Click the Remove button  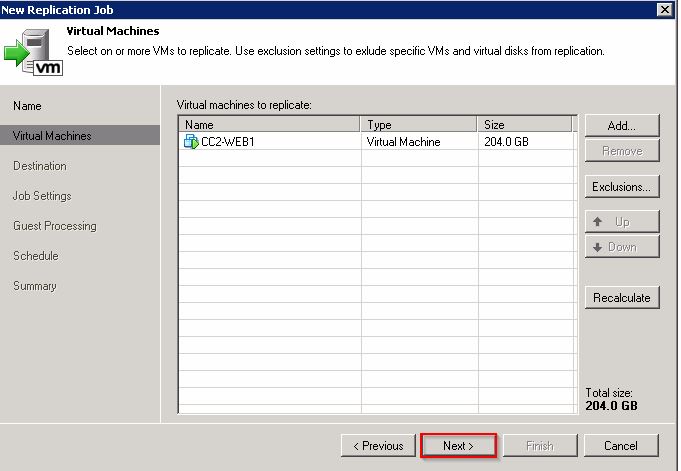point(622,151)
